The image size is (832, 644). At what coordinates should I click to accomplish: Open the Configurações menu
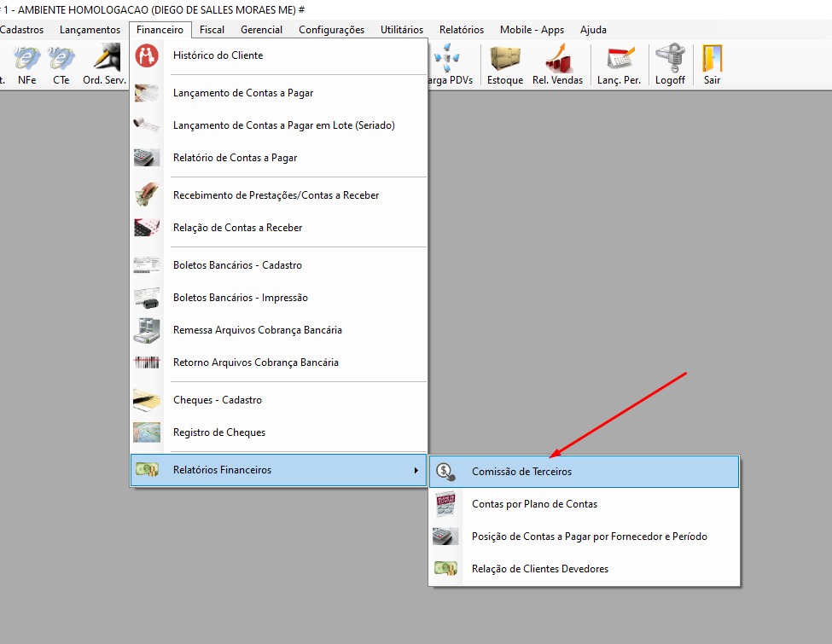point(332,30)
